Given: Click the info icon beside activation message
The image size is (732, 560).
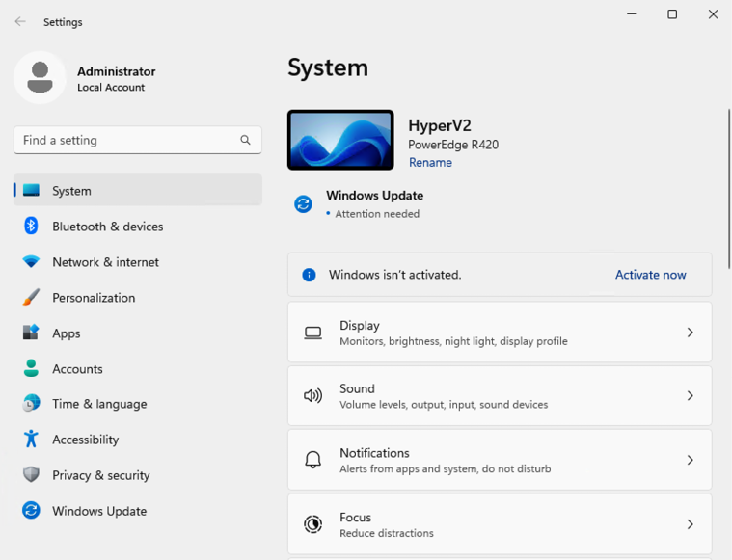Looking at the screenshot, I should pyautogui.click(x=309, y=275).
